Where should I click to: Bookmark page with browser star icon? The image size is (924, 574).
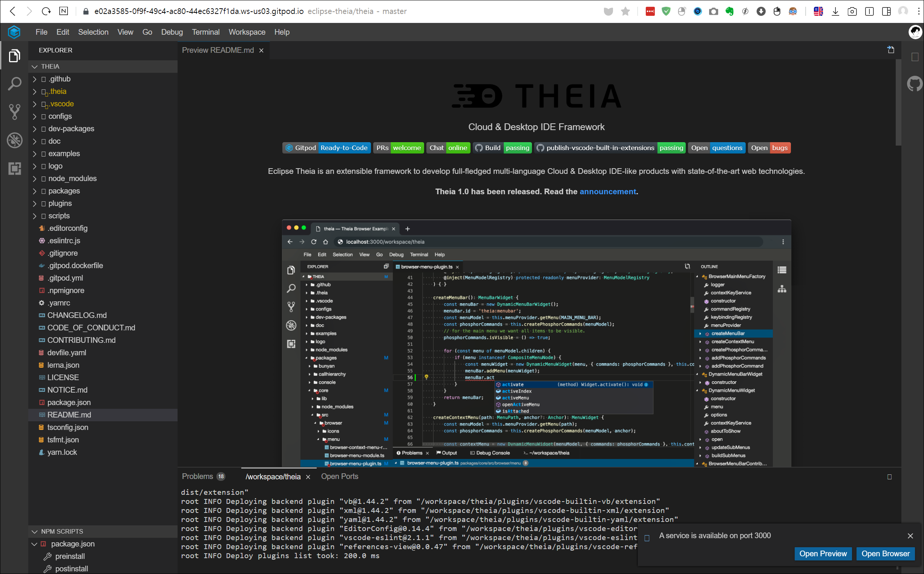click(625, 11)
